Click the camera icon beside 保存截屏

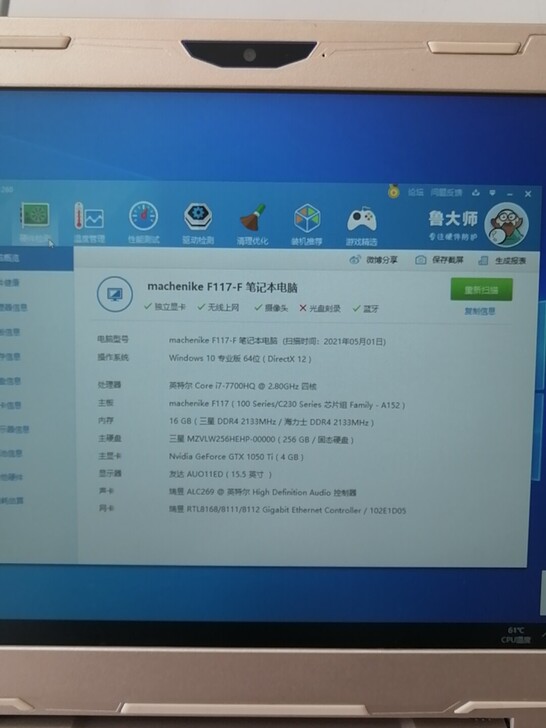point(421,260)
